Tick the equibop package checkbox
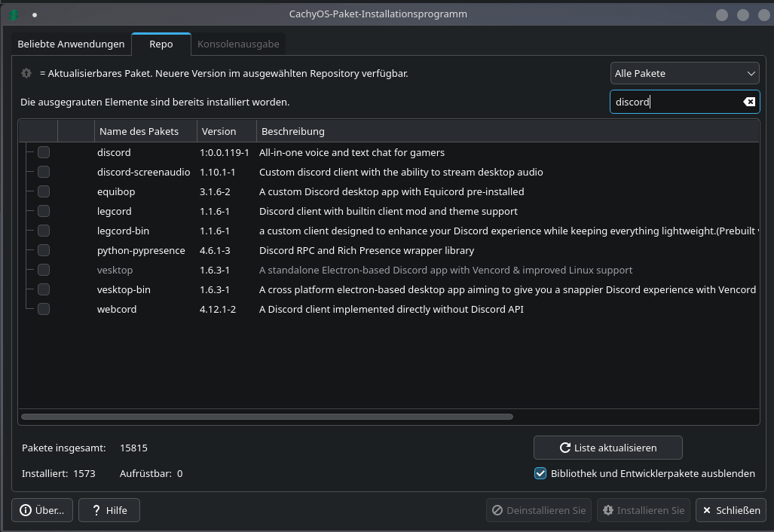The width and height of the screenshot is (774, 532). point(44,191)
